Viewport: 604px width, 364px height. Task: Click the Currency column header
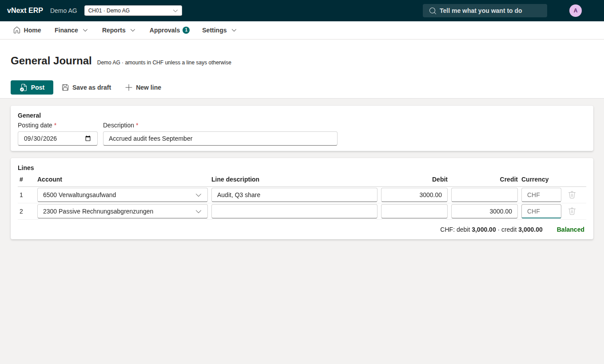click(x=535, y=179)
